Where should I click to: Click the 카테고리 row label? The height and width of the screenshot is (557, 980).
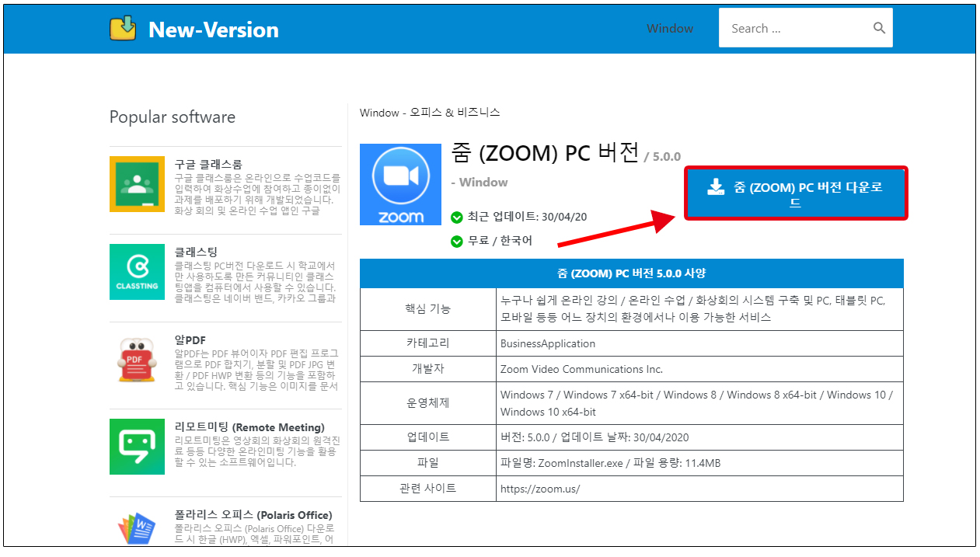(428, 343)
